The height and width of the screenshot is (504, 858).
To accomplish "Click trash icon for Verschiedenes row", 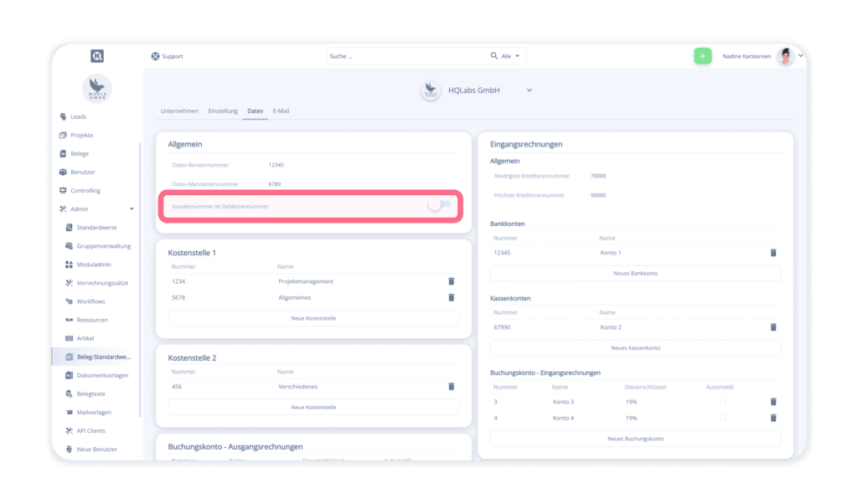I will click(x=451, y=386).
